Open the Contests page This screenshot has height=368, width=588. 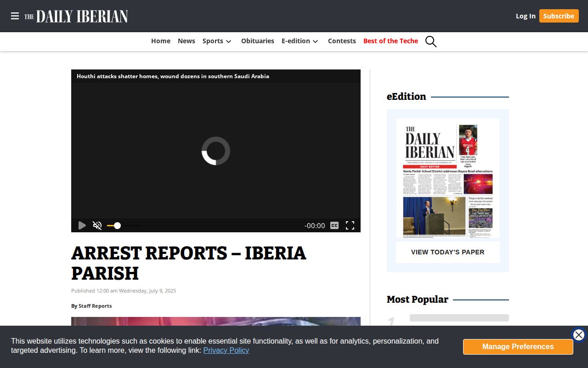(342, 41)
